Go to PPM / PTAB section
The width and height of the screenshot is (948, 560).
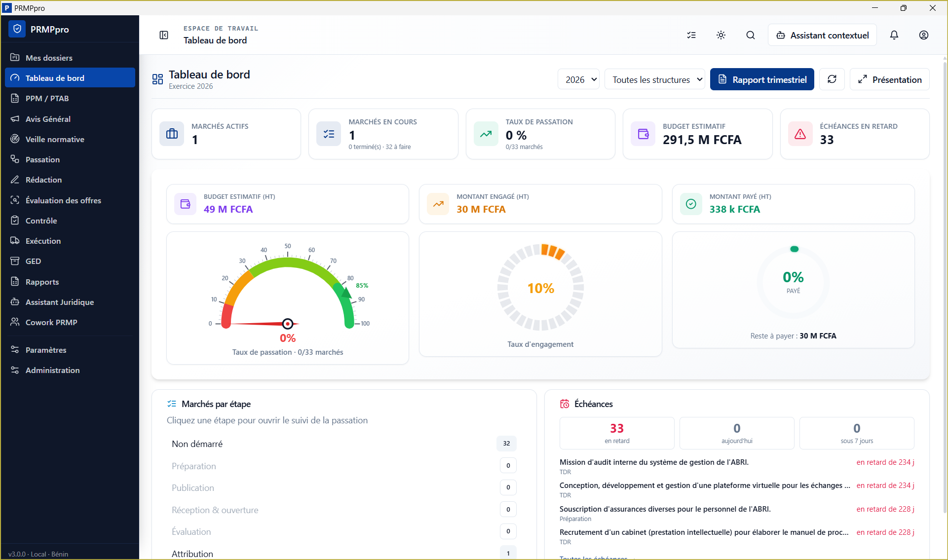[x=70, y=98]
